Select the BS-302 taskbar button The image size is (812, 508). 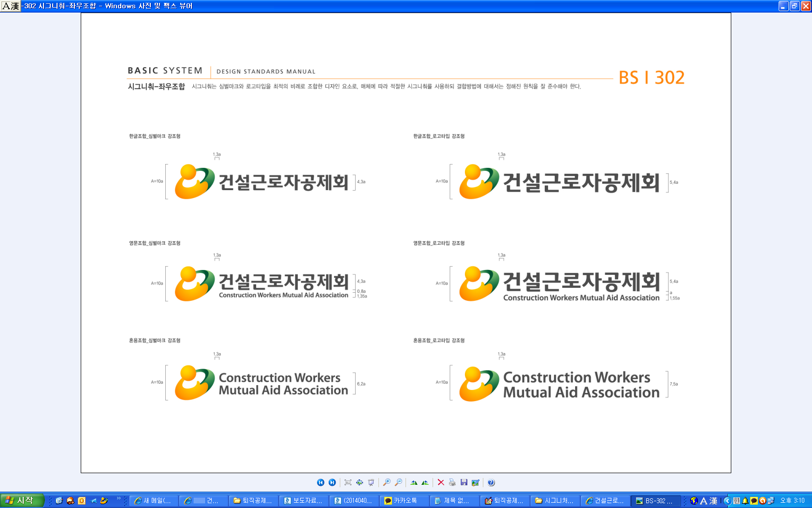coord(655,501)
